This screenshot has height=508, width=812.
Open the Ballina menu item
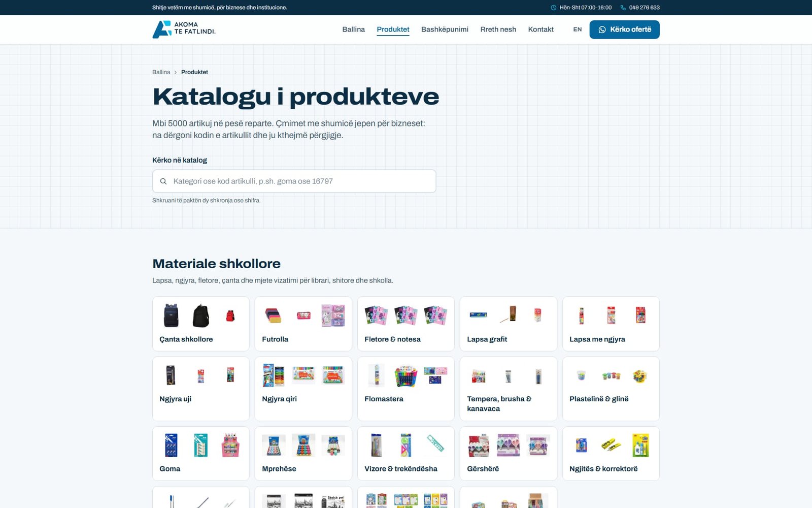pos(354,29)
